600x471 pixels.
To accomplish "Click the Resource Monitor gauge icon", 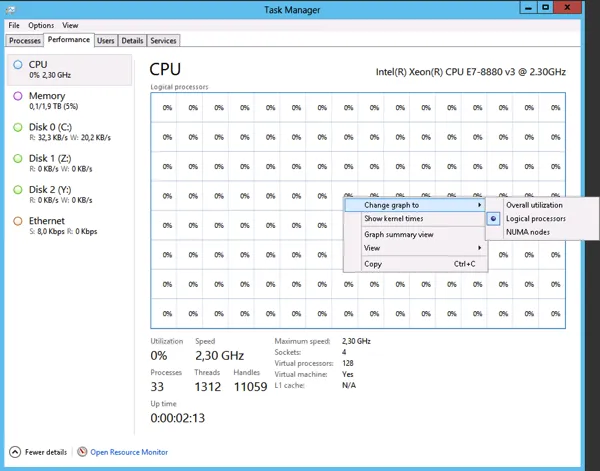I will coord(82,452).
